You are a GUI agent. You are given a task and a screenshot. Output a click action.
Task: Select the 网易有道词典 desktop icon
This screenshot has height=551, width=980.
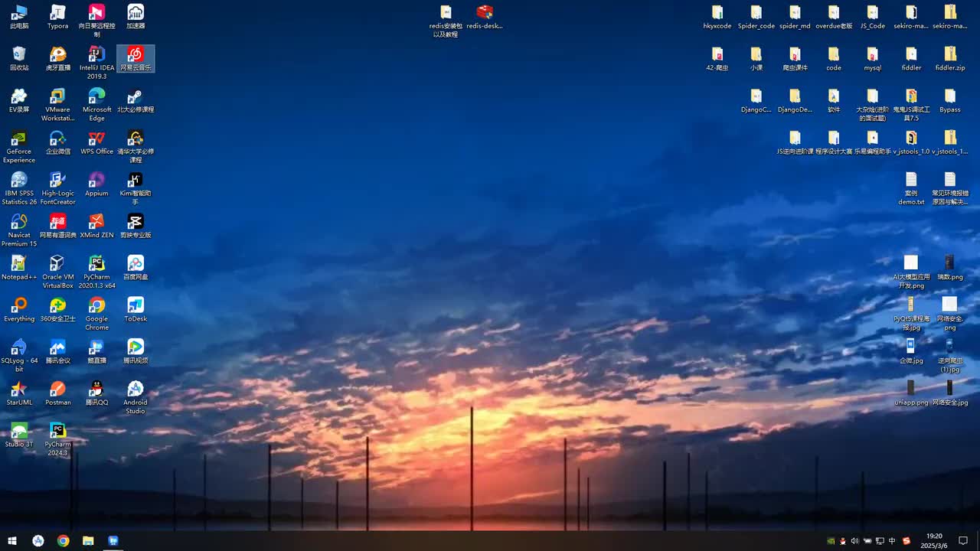click(x=57, y=226)
